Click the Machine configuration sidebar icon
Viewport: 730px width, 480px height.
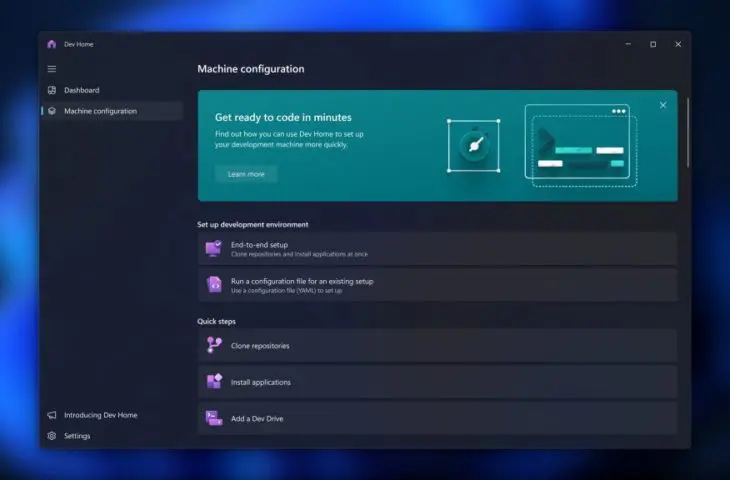[x=52, y=111]
